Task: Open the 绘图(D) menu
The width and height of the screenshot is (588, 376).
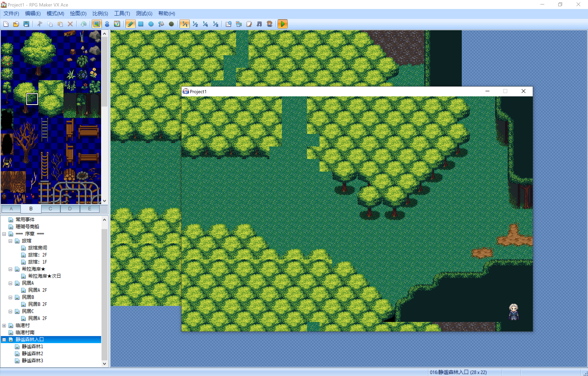Action: point(78,14)
